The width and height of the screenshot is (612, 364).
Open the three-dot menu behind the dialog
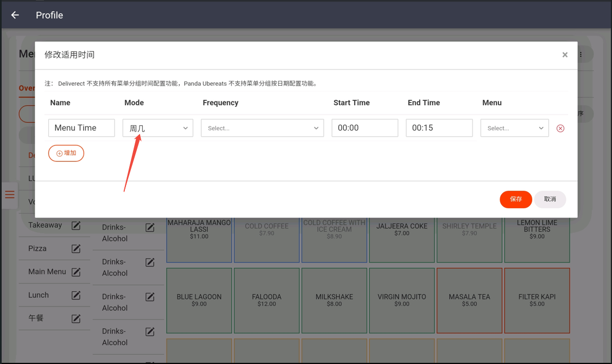(581, 55)
